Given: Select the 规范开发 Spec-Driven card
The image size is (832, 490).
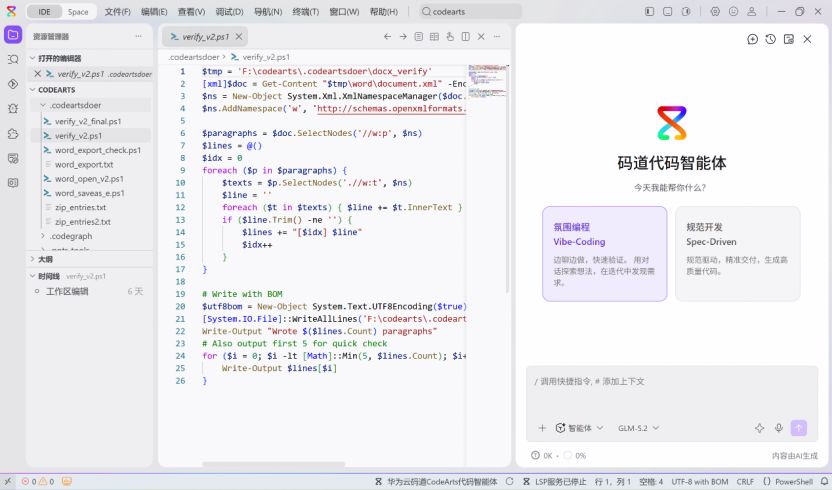Looking at the screenshot, I should tap(738, 254).
